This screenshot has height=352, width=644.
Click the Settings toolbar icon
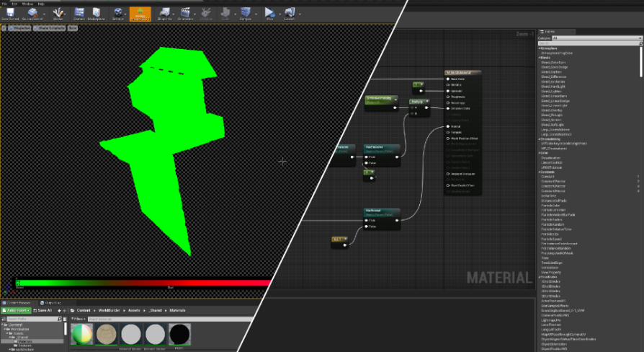tap(117, 14)
